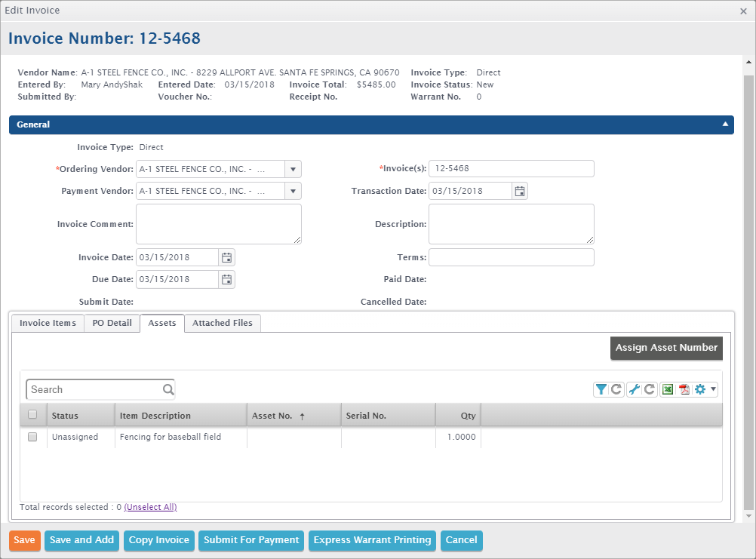Screen dimensions: 756x559
Task: Check the select-all header checkbox
Action: coord(32,414)
